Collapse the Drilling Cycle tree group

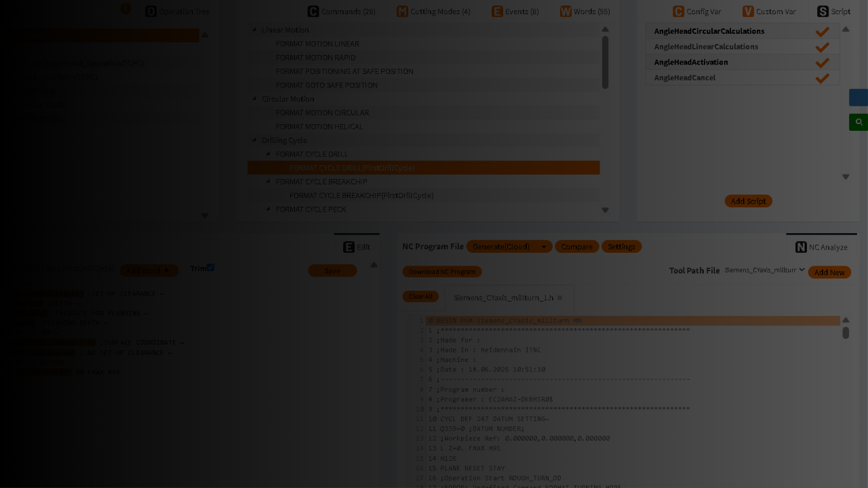pyautogui.click(x=255, y=140)
